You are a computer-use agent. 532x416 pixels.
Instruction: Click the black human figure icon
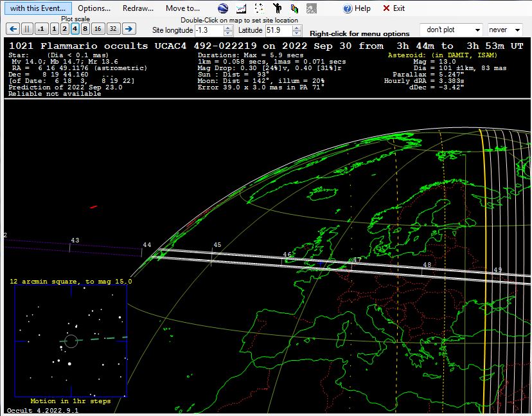click(x=277, y=8)
